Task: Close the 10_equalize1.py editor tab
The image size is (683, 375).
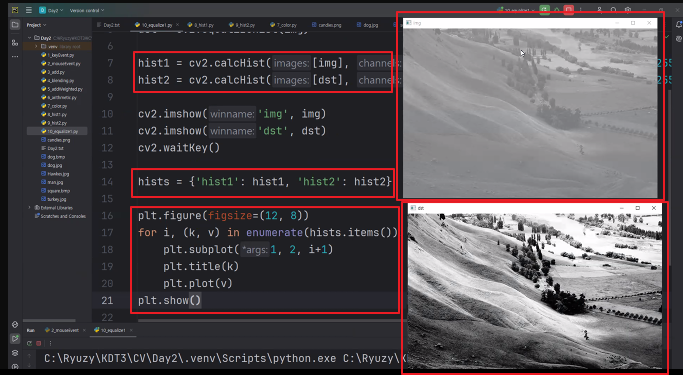Action: point(178,25)
